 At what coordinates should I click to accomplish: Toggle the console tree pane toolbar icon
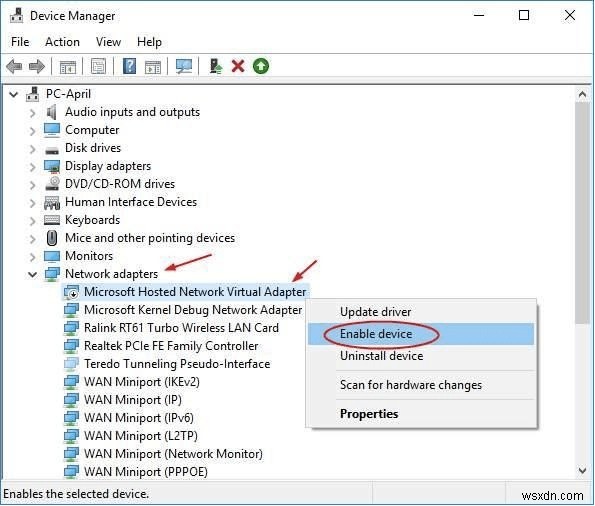68,67
